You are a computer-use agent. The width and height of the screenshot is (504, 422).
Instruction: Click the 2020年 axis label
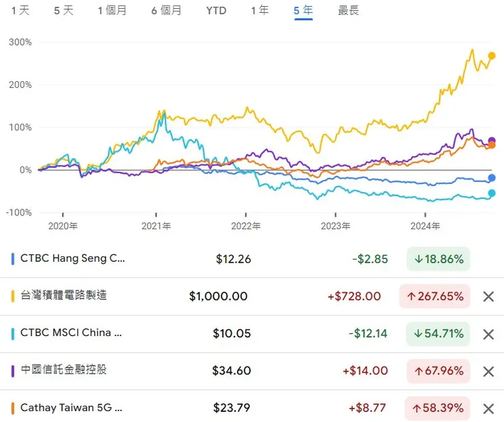click(x=63, y=226)
